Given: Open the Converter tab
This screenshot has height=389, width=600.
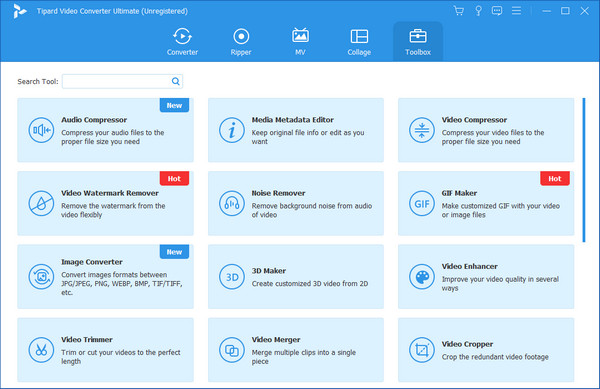Looking at the screenshot, I should (x=182, y=42).
